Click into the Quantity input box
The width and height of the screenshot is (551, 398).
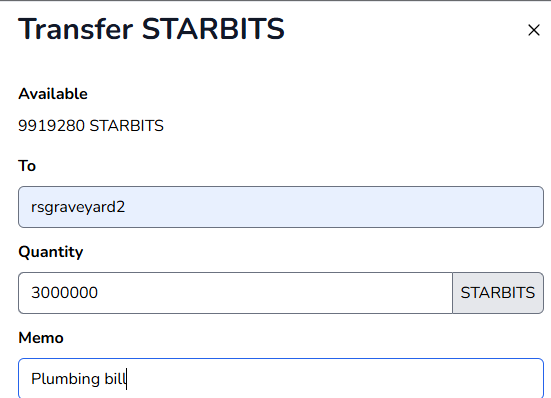pos(235,293)
